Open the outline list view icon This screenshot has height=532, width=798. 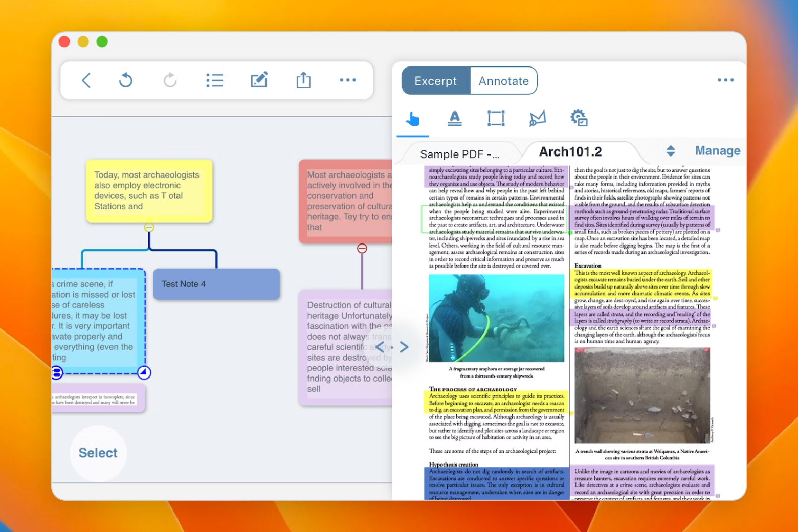(214, 80)
